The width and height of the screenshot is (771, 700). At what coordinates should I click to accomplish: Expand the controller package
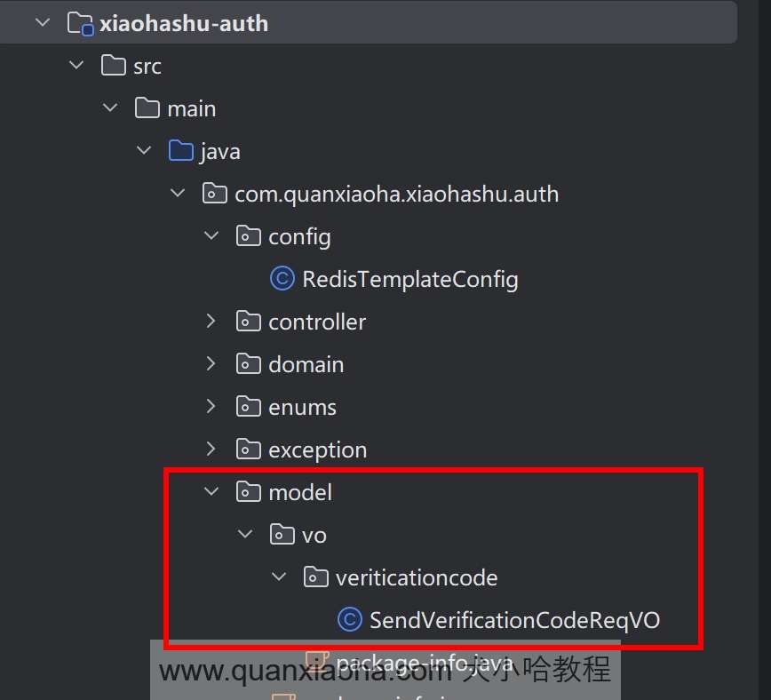[211, 322]
